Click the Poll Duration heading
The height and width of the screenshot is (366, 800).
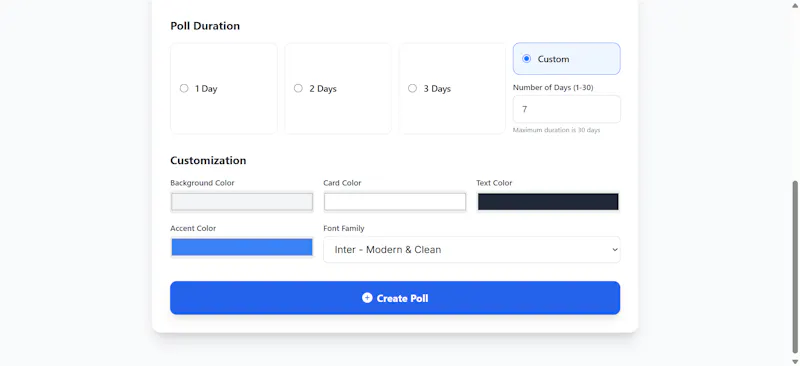click(205, 26)
